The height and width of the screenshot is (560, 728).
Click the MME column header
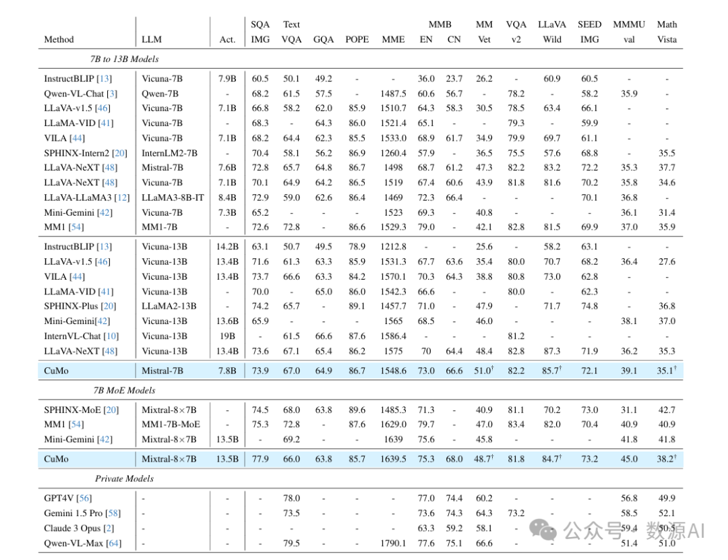[393, 40]
